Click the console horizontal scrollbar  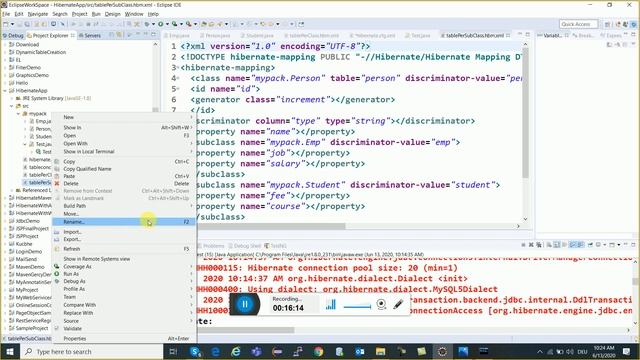coord(245,330)
